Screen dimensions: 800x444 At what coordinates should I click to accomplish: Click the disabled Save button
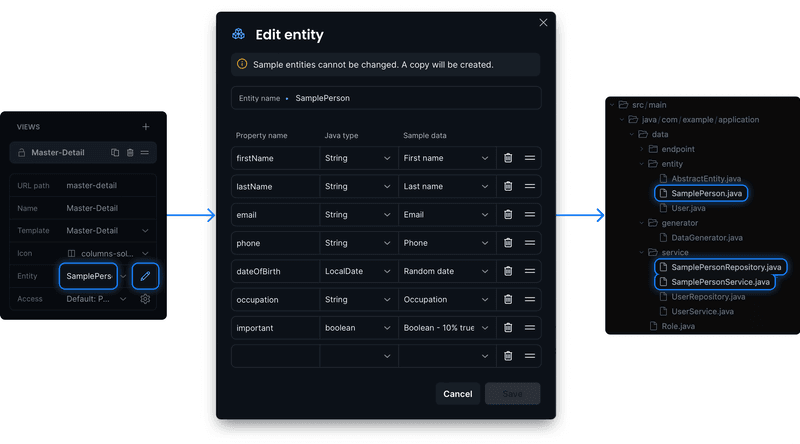click(x=512, y=394)
